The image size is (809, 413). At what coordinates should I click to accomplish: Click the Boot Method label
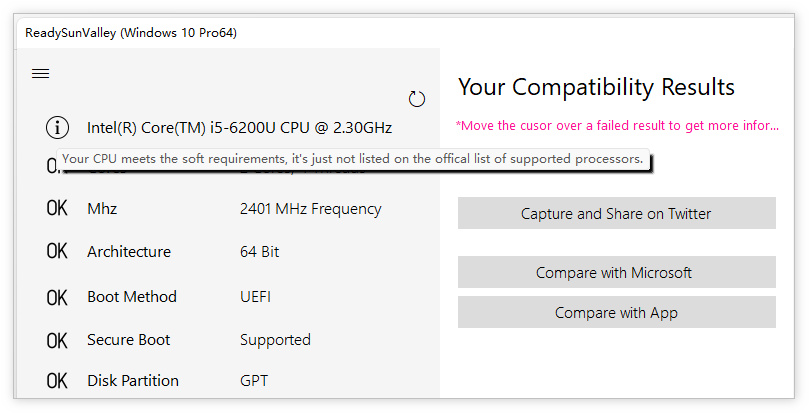point(132,297)
